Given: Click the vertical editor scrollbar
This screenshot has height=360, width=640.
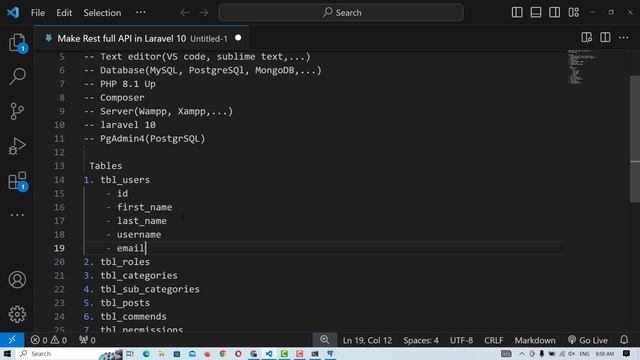Looking at the screenshot, I should click(x=635, y=139).
